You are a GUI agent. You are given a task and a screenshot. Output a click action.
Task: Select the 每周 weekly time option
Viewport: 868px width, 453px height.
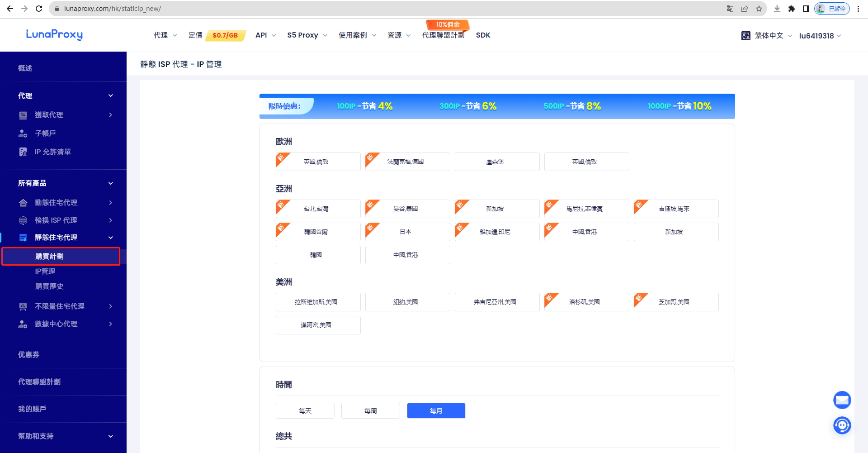pos(371,411)
